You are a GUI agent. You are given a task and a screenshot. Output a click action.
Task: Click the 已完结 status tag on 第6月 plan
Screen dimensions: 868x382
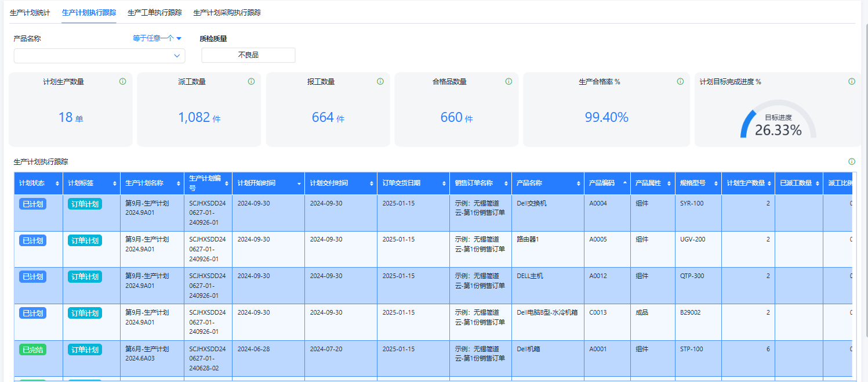(33, 349)
